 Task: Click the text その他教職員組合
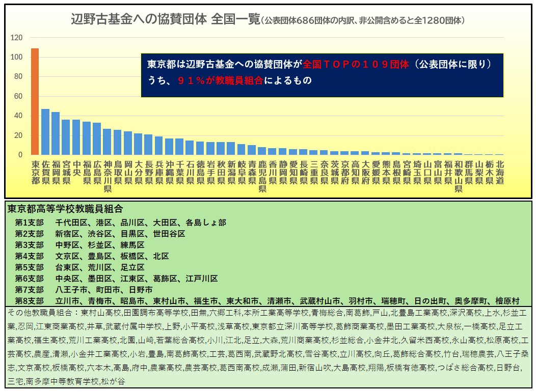click(x=40, y=313)
